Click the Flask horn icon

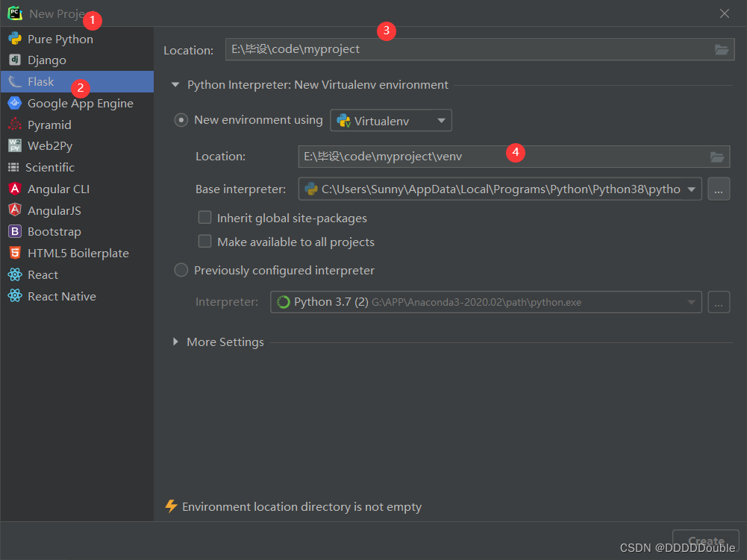point(15,81)
